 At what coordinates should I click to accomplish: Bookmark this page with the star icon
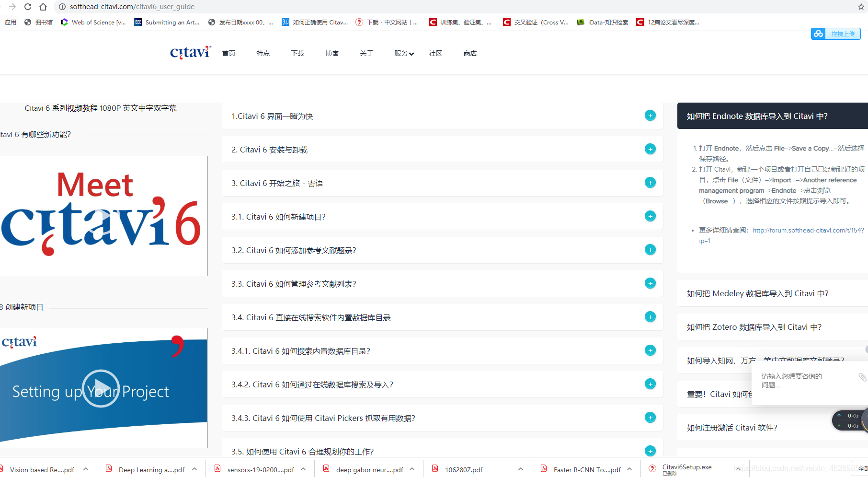pos(861,7)
